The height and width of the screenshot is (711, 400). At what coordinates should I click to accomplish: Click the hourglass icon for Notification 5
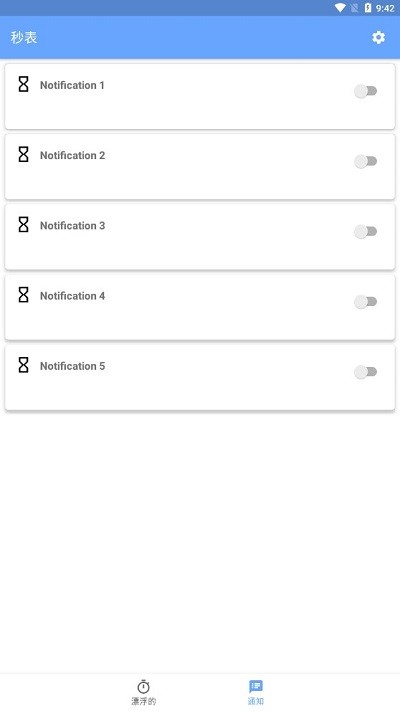[23, 365]
